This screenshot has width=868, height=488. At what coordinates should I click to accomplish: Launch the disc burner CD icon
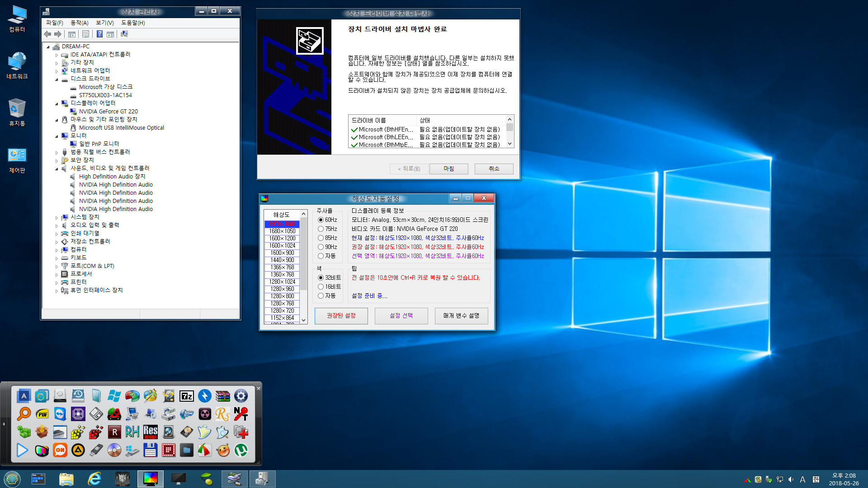(x=114, y=450)
